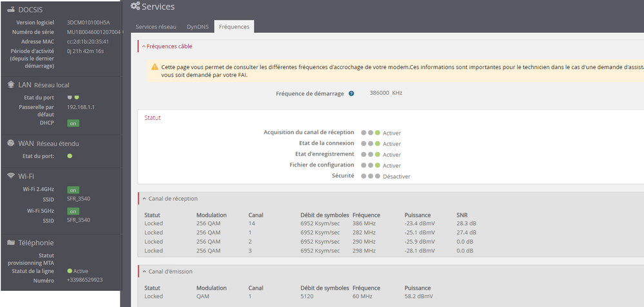Viewport: 644px width, 307px height.
Task: Toggle Wi-Fi 2.4GHz on switch
Action: [x=73, y=190]
